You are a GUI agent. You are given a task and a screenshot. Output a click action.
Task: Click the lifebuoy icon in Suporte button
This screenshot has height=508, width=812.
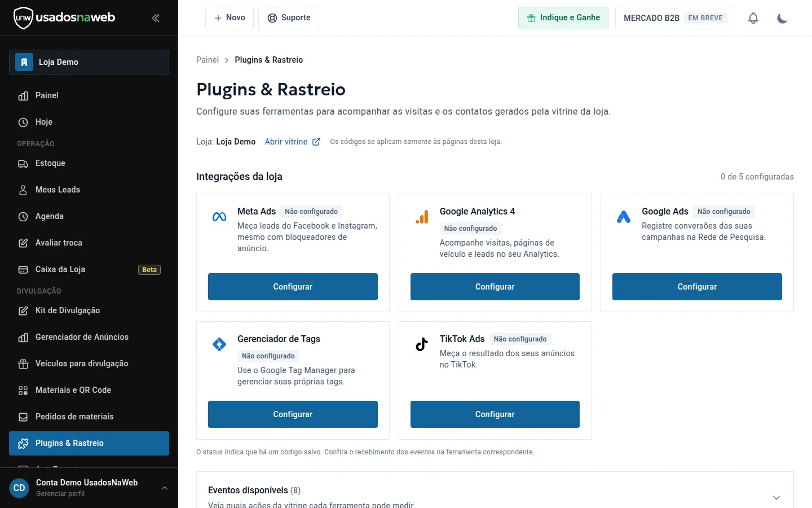click(272, 18)
